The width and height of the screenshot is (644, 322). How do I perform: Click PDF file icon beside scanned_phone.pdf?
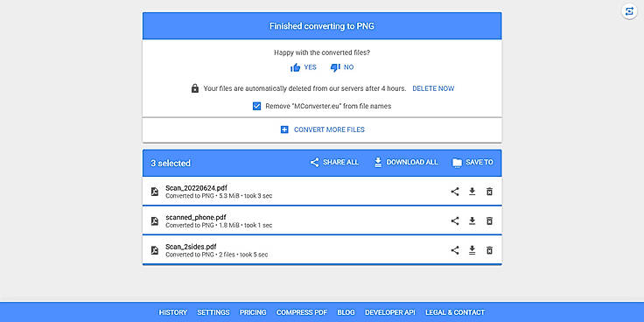[x=154, y=221]
